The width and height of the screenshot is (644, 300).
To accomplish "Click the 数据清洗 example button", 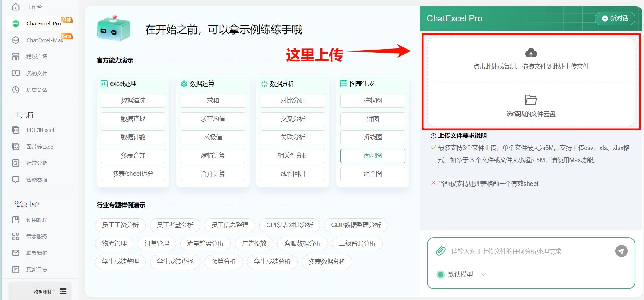I will point(133,100).
